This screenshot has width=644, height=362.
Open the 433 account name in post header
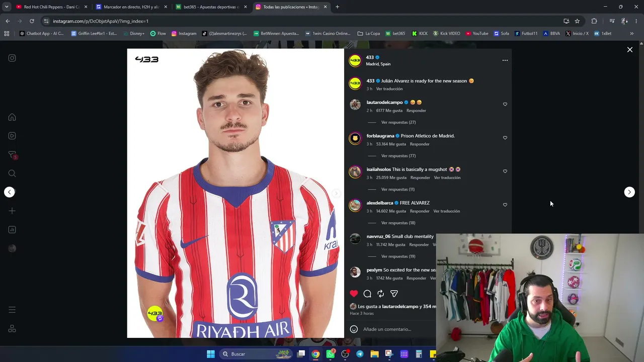(370, 57)
